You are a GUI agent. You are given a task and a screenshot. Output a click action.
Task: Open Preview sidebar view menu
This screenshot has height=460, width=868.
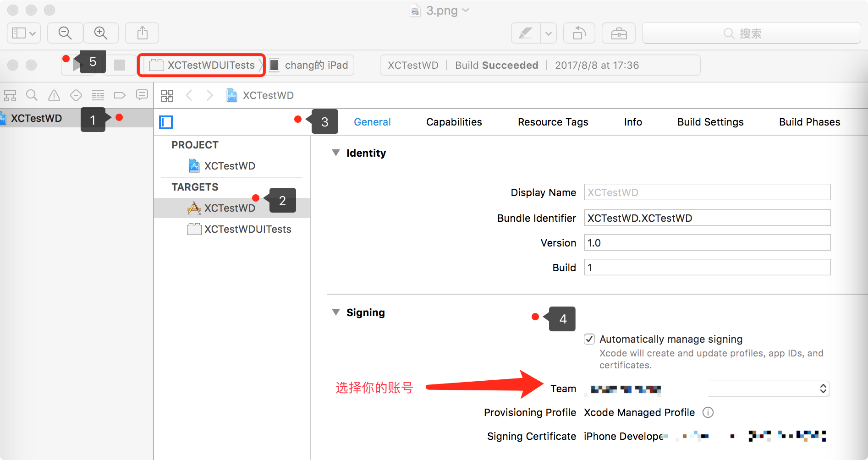click(x=24, y=33)
